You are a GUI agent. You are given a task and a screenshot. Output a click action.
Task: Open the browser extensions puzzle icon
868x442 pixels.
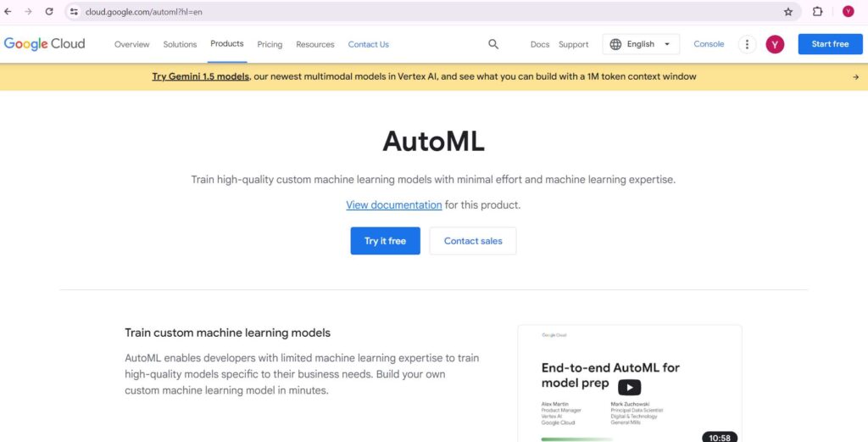click(818, 12)
